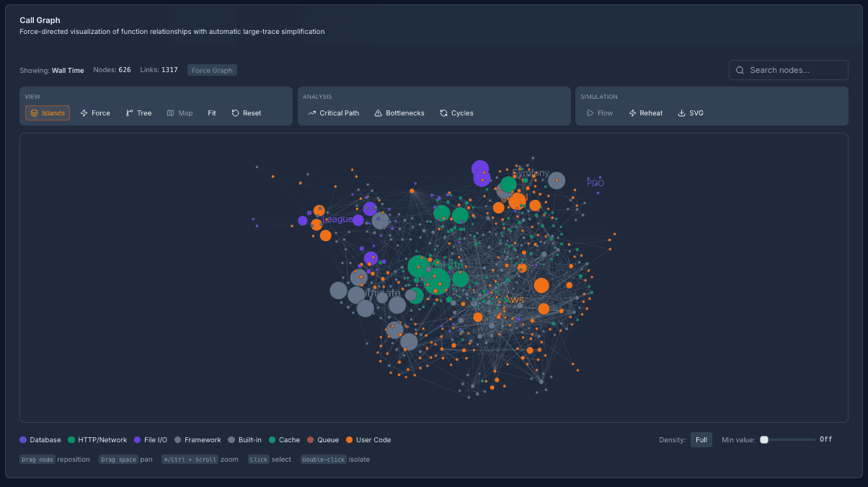The height and width of the screenshot is (487, 868).
Task: Toggle the Built-in legend category
Action: coord(245,439)
